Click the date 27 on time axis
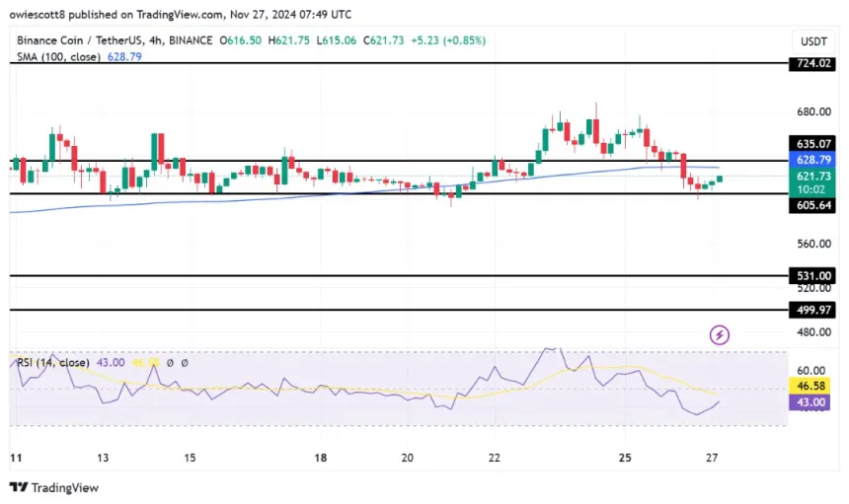The image size is (849, 504). pos(713,459)
